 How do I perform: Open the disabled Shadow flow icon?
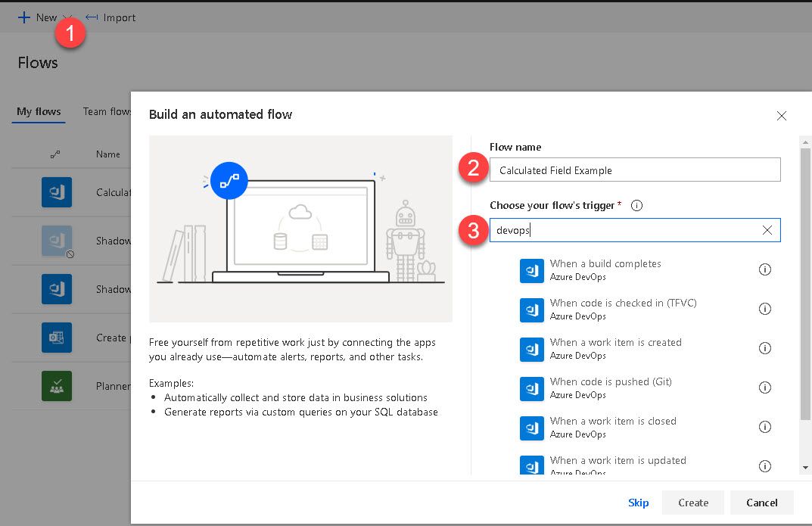57,241
